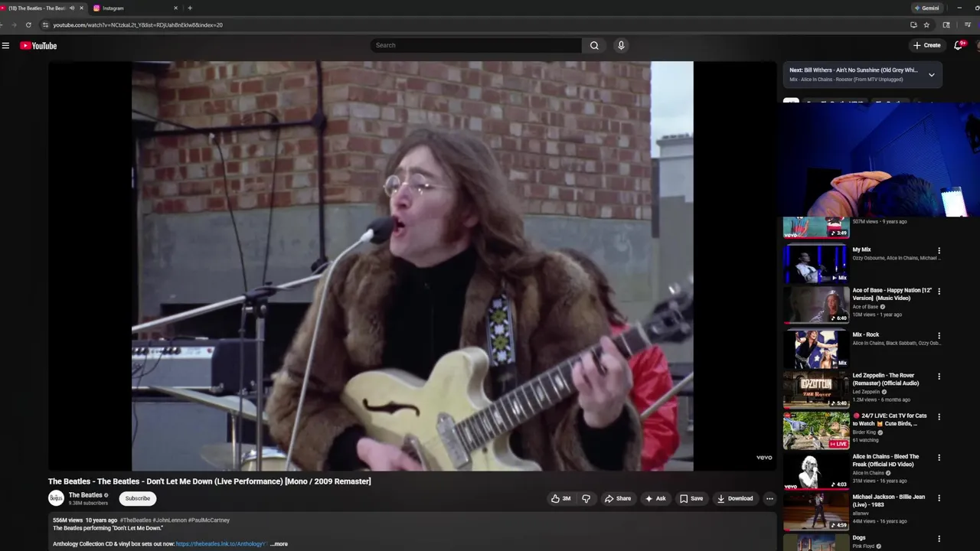Click the vevo watermark in player
The image size is (980, 551).
pyautogui.click(x=764, y=458)
